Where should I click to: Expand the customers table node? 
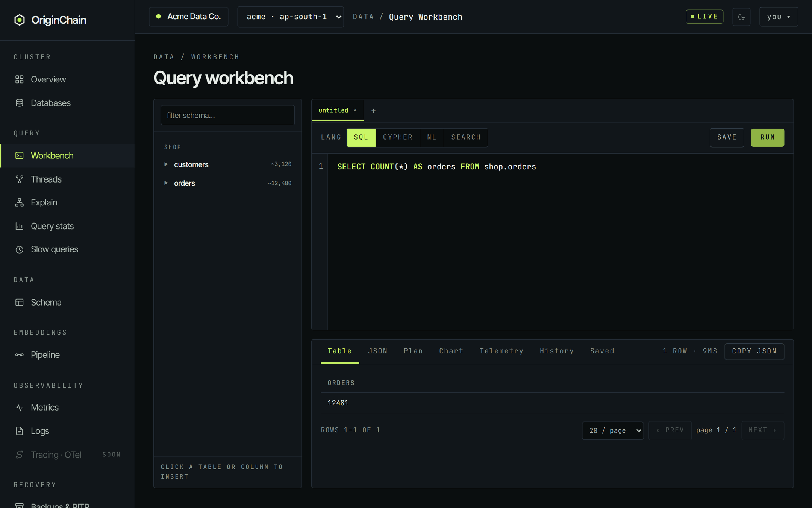coord(166,164)
